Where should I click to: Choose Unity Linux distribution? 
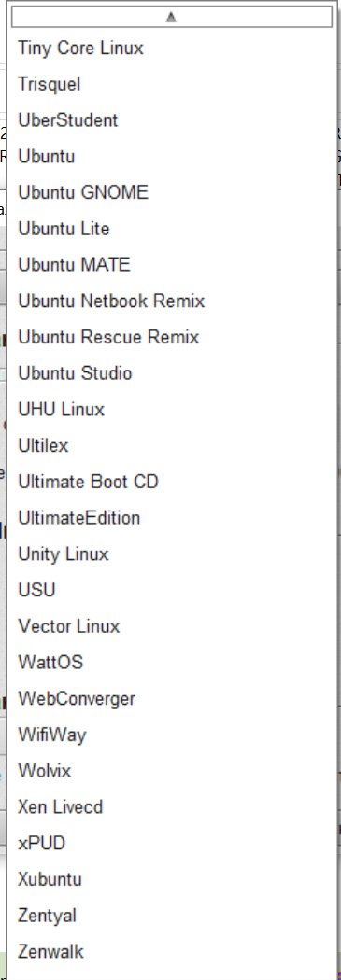tap(172, 554)
